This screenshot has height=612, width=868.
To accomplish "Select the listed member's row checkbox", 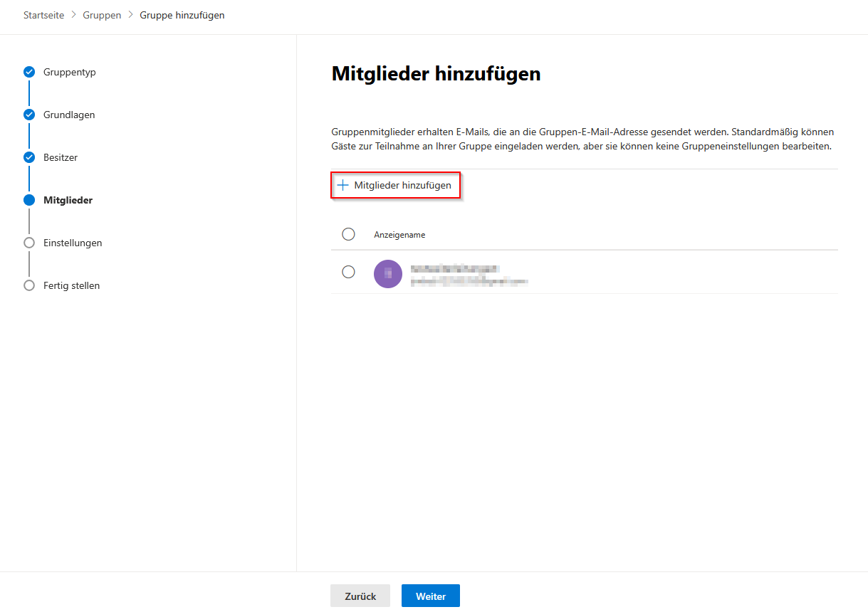I will pyautogui.click(x=348, y=272).
